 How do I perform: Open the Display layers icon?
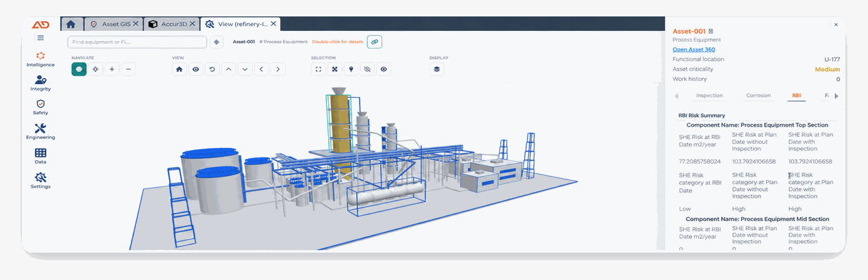(436, 69)
